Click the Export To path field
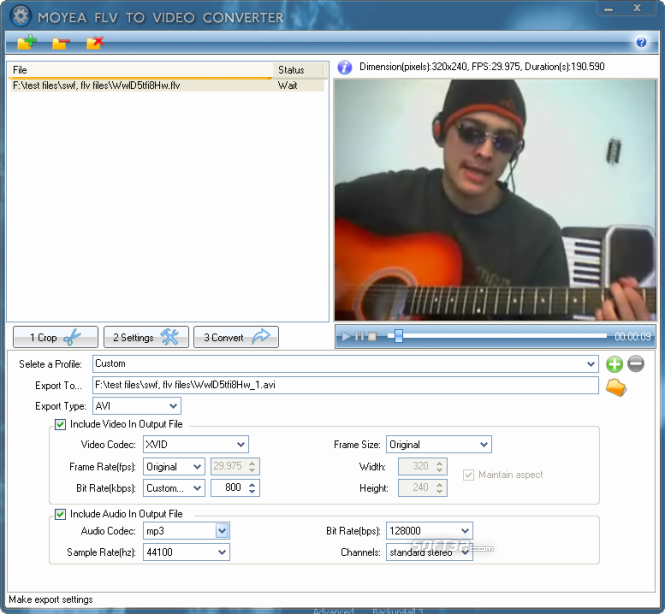Image resolution: width=665 pixels, height=614 pixels. (345, 385)
